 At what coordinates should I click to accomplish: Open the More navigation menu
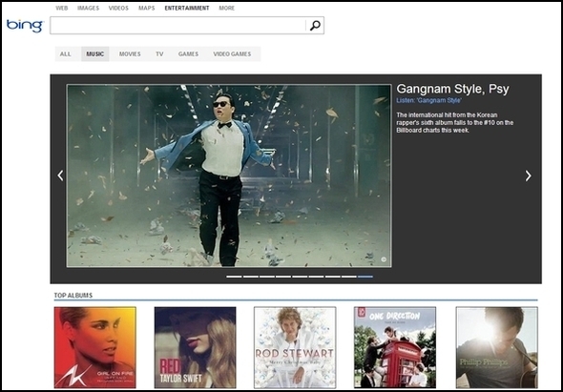226,8
